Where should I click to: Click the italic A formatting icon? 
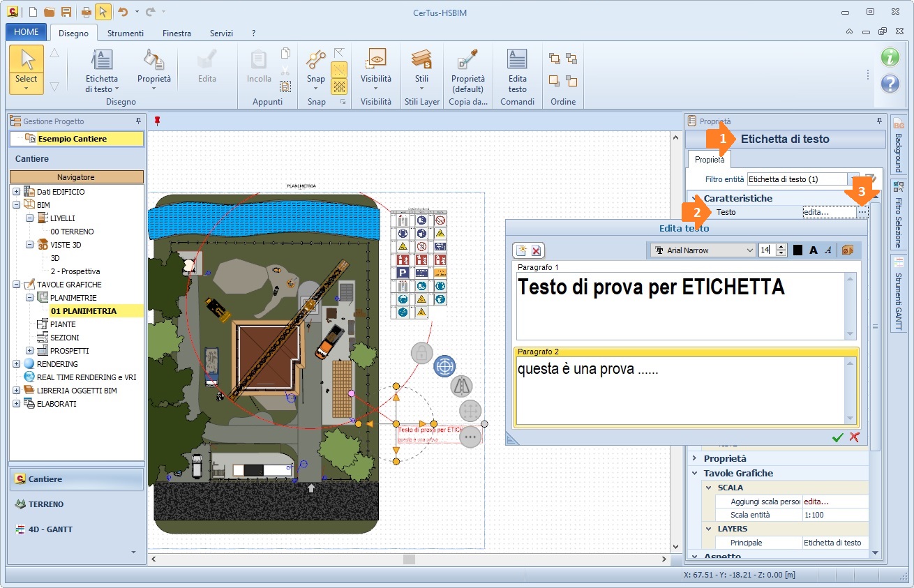click(828, 250)
